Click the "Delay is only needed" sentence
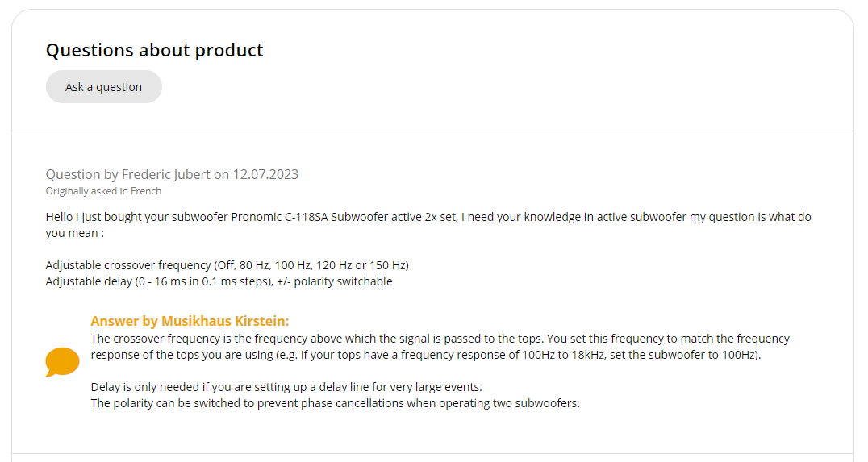This screenshot has height=462, width=868. click(286, 387)
